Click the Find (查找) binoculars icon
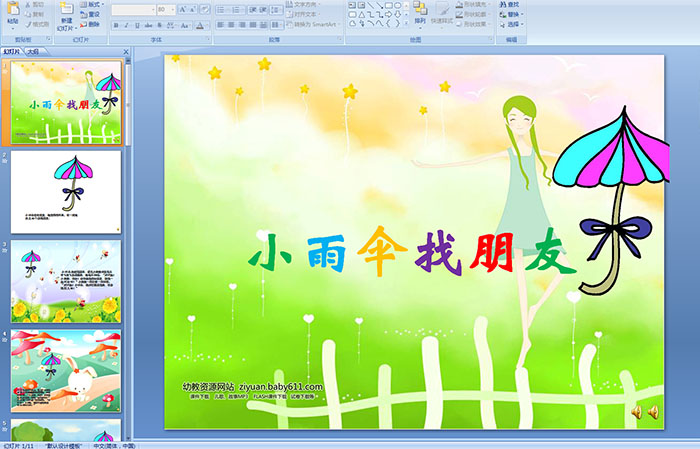700x449 pixels. 503,4
